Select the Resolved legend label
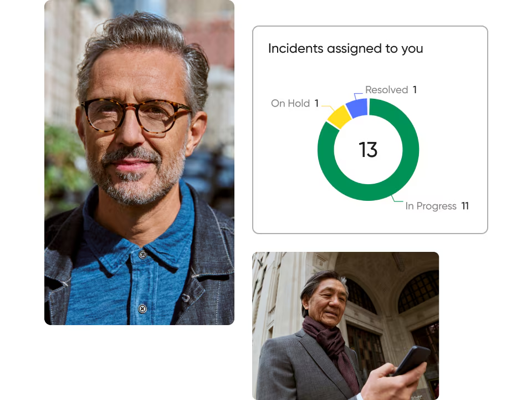Viewport: 532px width, 400px height. pyautogui.click(x=386, y=90)
